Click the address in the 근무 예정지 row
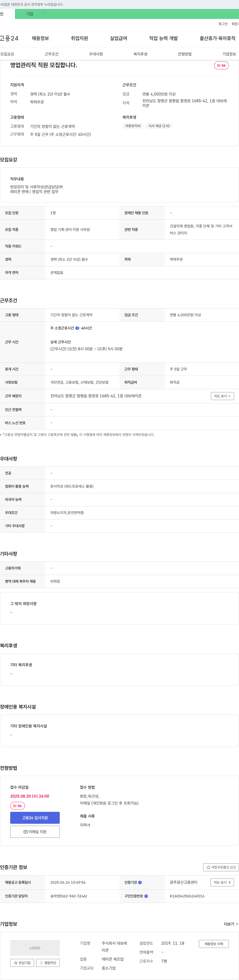This screenshot has height=980, width=239. point(96,396)
